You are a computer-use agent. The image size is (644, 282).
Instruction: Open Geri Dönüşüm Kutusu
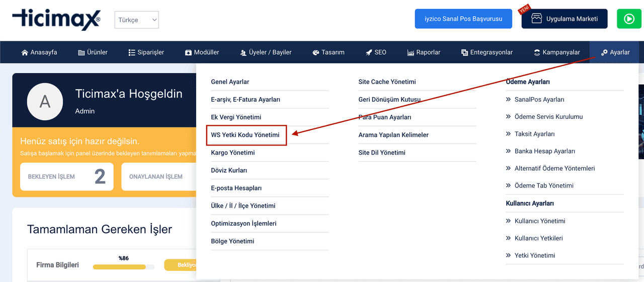point(389,99)
